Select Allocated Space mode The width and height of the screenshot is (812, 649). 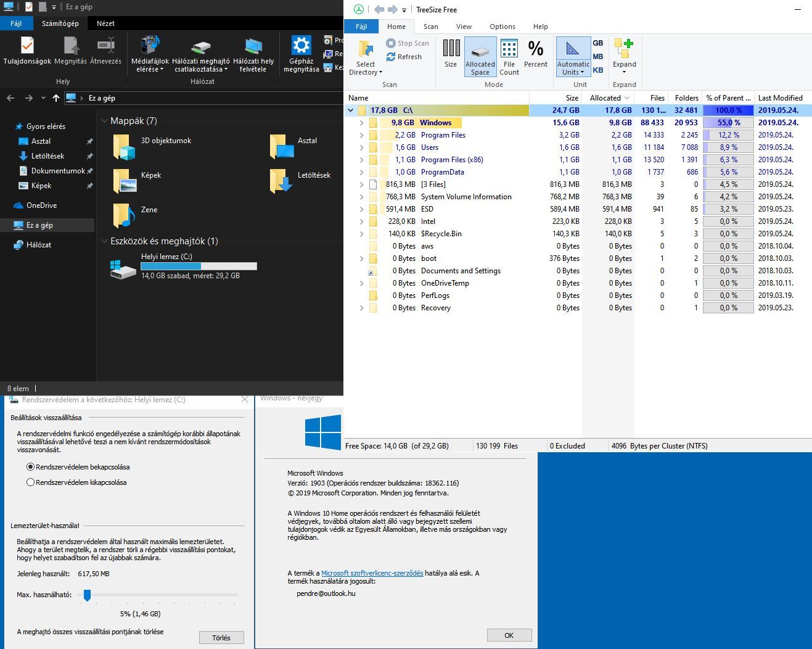point(480,57)
